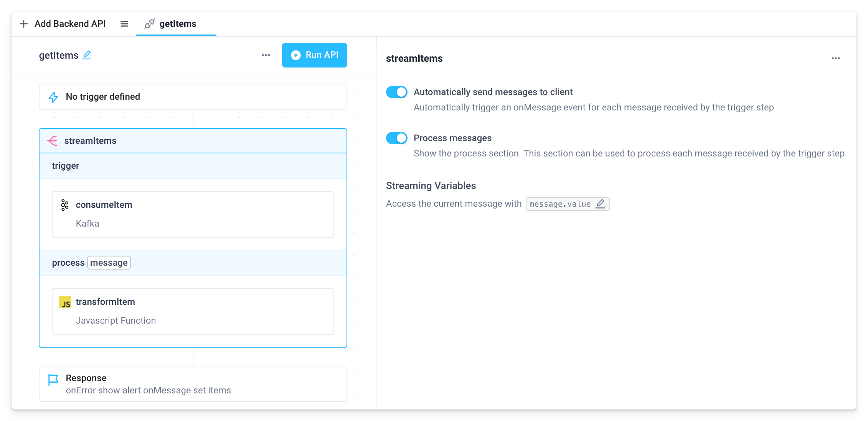This screenshot has width=868, height=421.
Task: Disable Automatically send messages to client
Action: point(397,92)
